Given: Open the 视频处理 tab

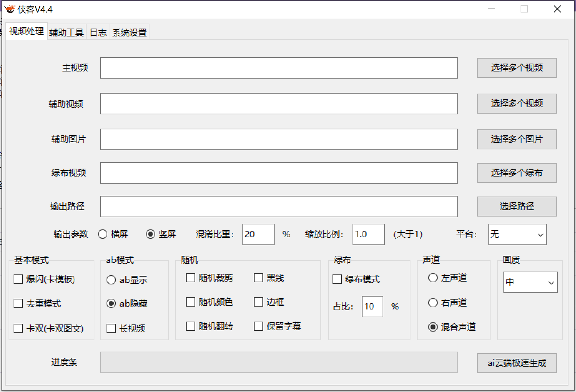Looking at the screenshot, I should 26,31.
